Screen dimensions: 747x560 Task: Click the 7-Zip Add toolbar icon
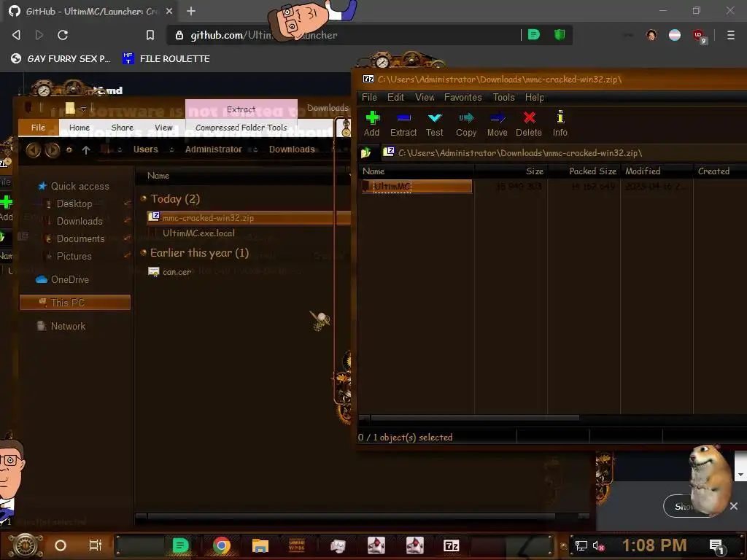[372, 117]
